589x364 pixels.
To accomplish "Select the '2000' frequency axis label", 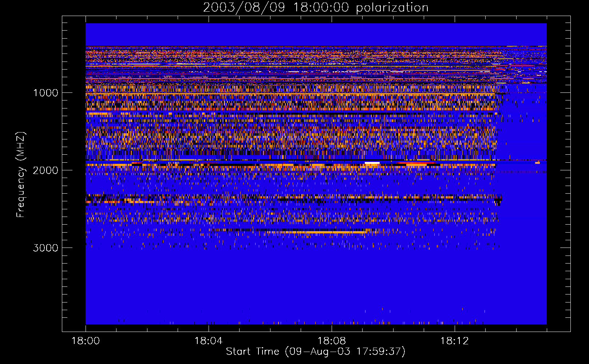I will (x=46, y=170).
